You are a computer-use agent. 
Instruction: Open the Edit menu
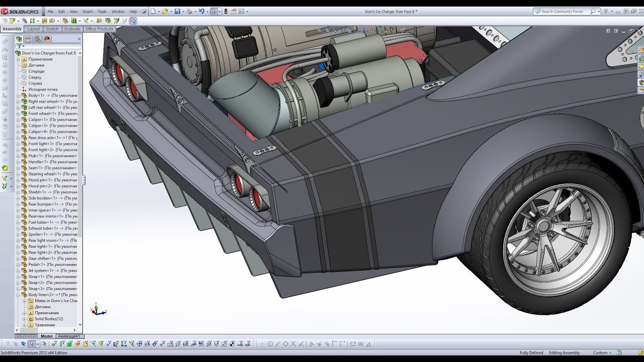point(61,11)
